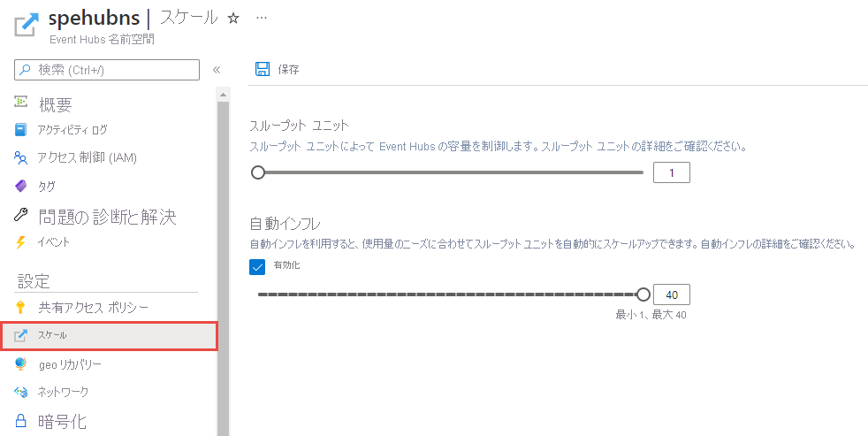Click the lightning bolt イベント icon
The image size is (868, 436).
[x=21, y=242]
